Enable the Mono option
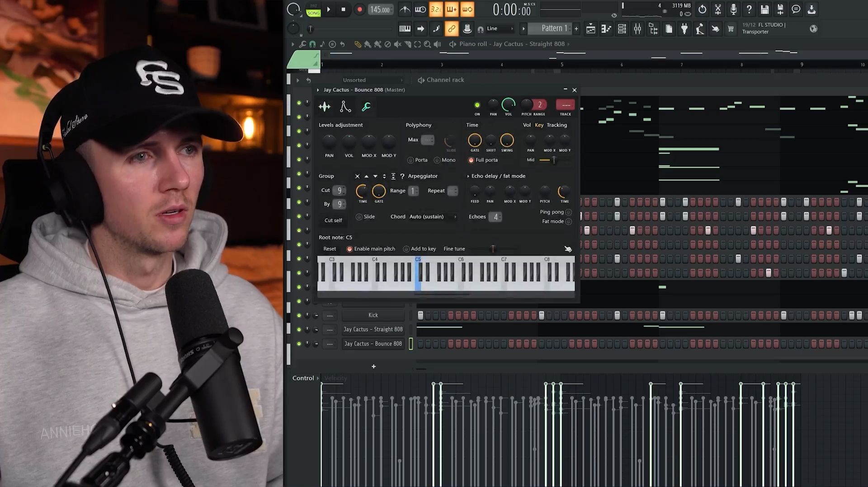The height and width of the screenshot is (487, 868). click(444, 160)
